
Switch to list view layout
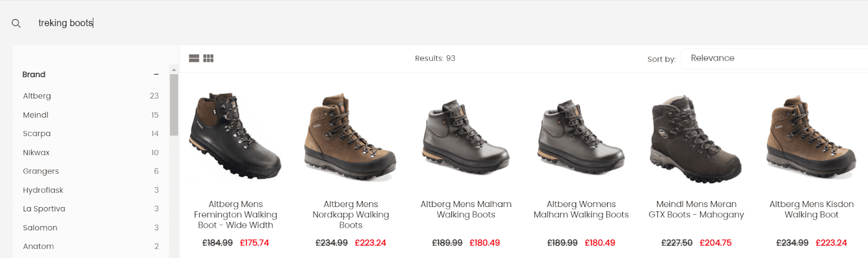tap(194, 59)
